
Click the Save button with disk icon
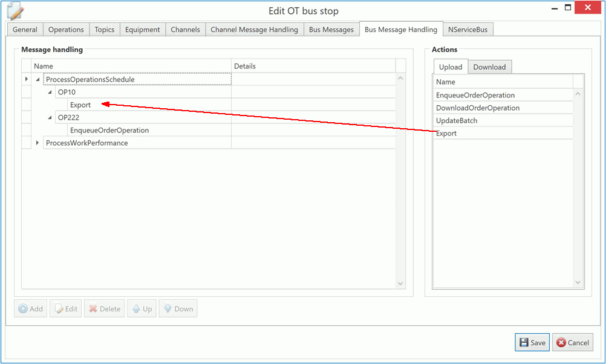[x=532, y=342]
